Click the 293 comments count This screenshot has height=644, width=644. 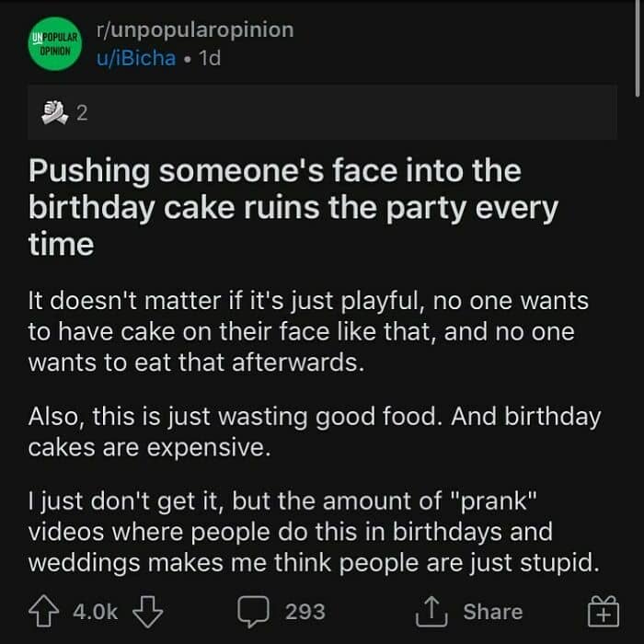pyautogui.click(x=305, y=612)
